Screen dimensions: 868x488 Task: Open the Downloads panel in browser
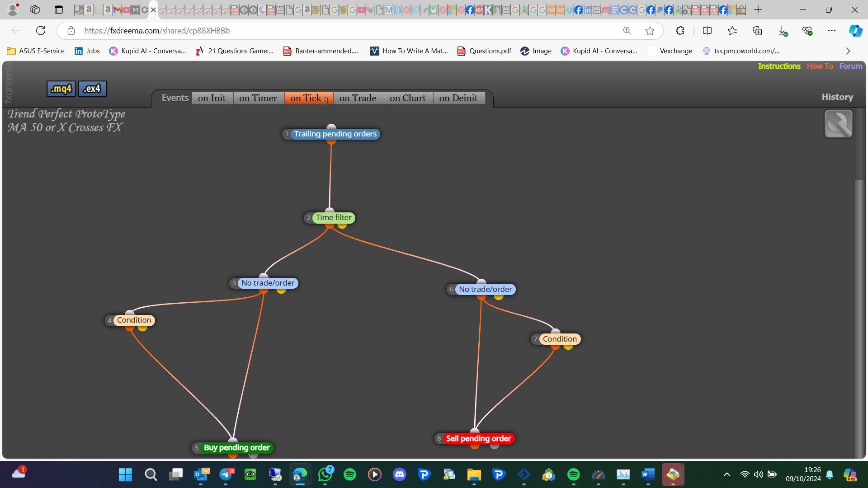tap(783, 31)
